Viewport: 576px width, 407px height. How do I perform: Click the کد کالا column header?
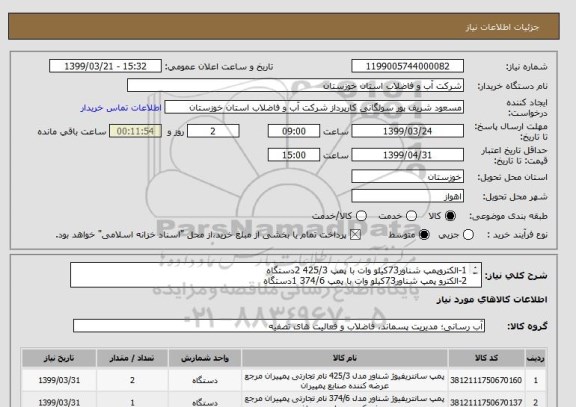[x=486, y=358]
